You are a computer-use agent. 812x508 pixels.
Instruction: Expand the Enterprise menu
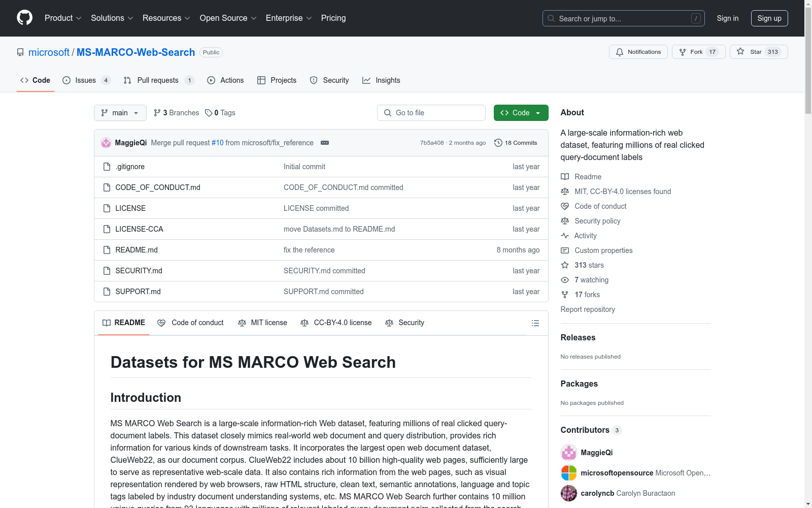point(289,18)
